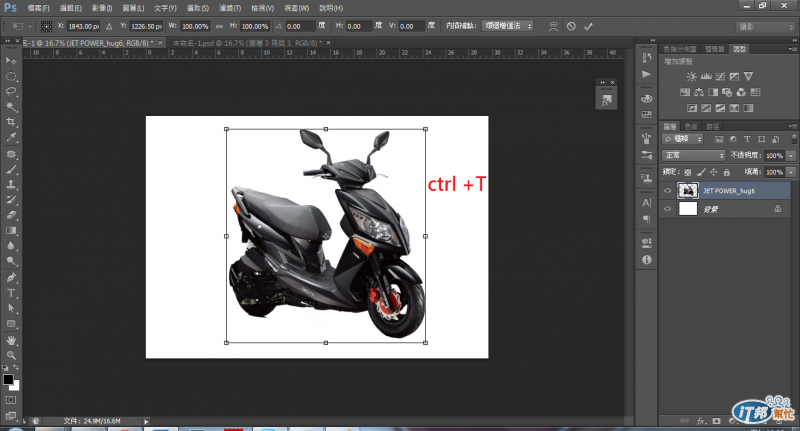The width and height of the screenshot is (800, 431).
Task: Open the Character panel icon
Action: tap(646, 203)
